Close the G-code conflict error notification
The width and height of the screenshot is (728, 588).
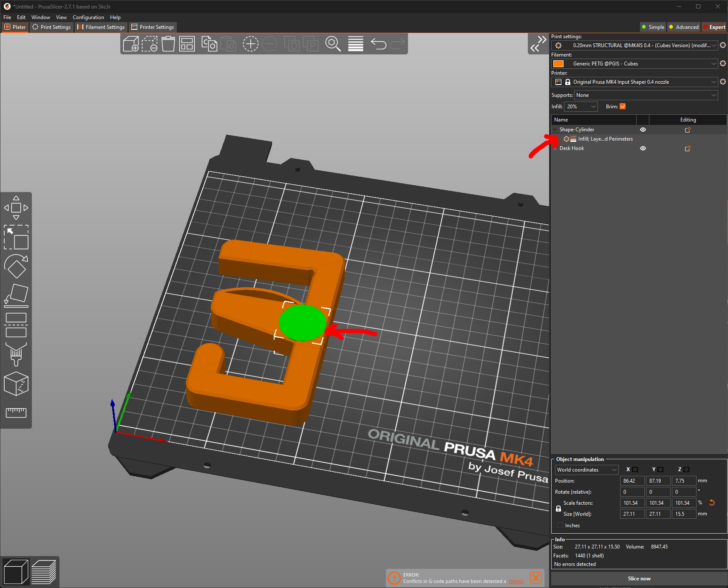[x=536, y=578]
